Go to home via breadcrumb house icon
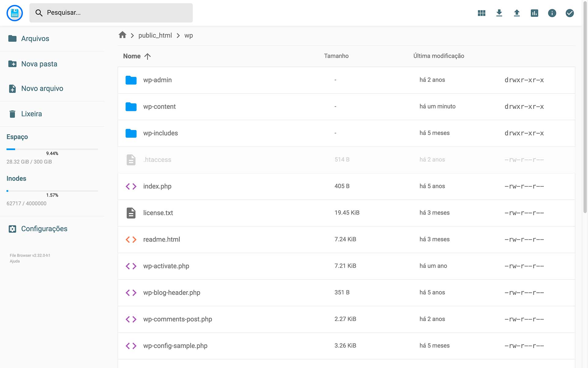The width and height of the screenshot is (588, 368). click(x=123, y=35)
